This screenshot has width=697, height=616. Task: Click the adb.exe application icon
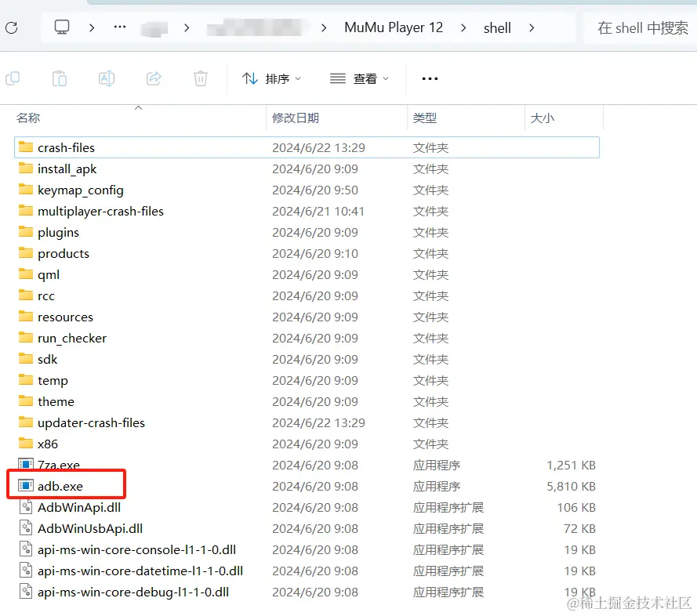point(26,486)
